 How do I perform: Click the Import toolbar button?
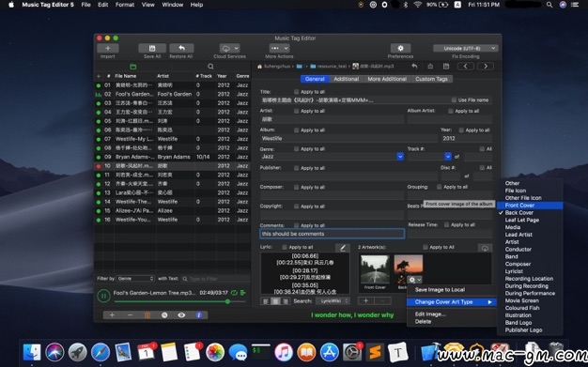coord(108,48)
